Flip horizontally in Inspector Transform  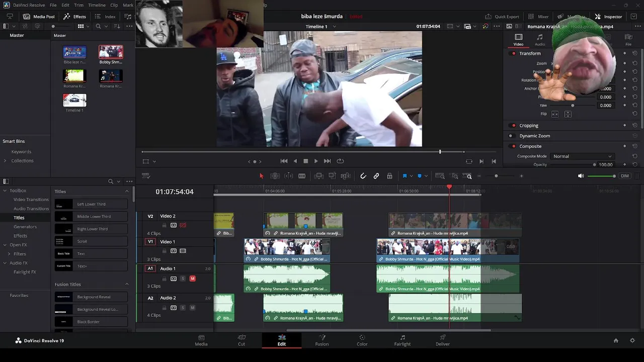(x=555, y=114)
